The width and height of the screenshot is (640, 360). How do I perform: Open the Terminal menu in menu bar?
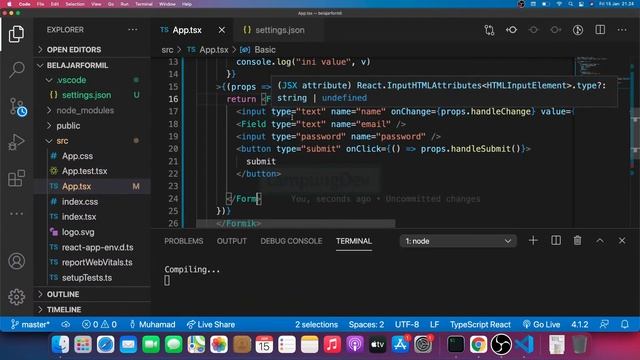click(144, 4)
